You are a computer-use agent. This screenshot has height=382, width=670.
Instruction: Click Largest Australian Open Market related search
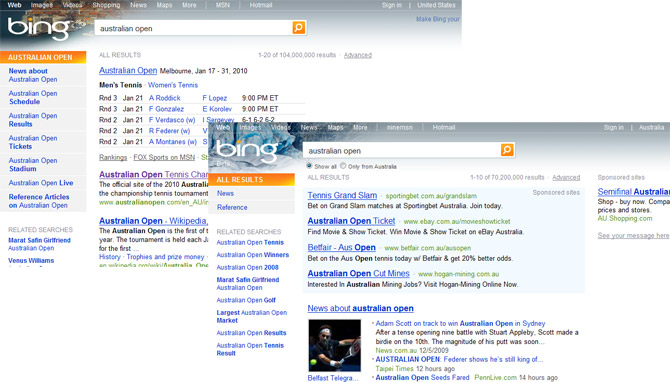(x=252, y=316)
